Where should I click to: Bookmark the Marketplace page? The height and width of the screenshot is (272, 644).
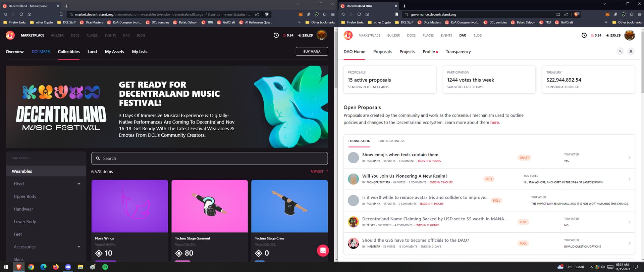point(61,14)
